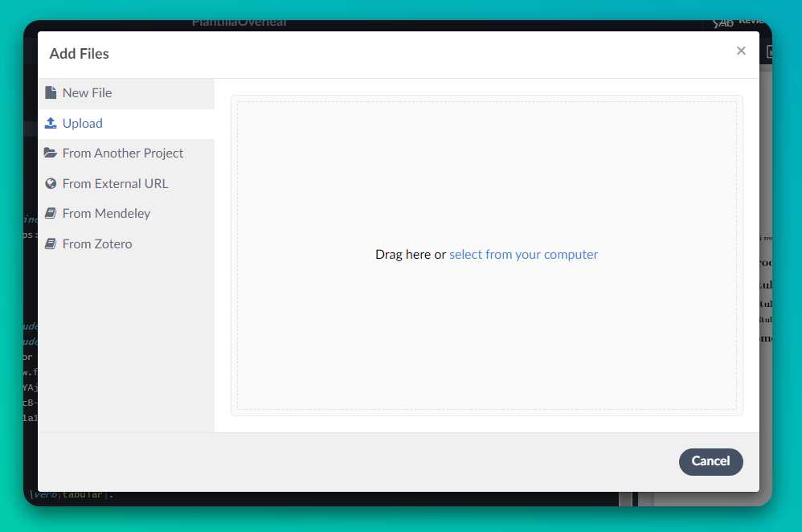Choose the From Zotero import option
Viewport: 802px width, 532px height.
(x=96, y=243)
